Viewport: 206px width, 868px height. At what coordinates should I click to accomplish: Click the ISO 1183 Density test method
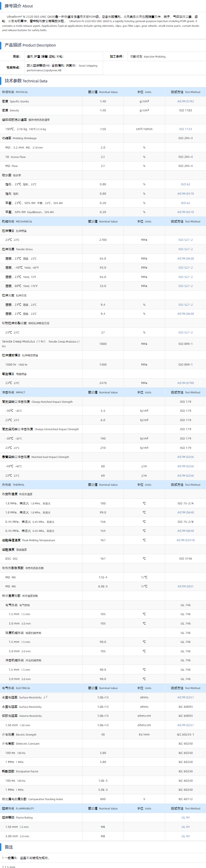point(186,110)
